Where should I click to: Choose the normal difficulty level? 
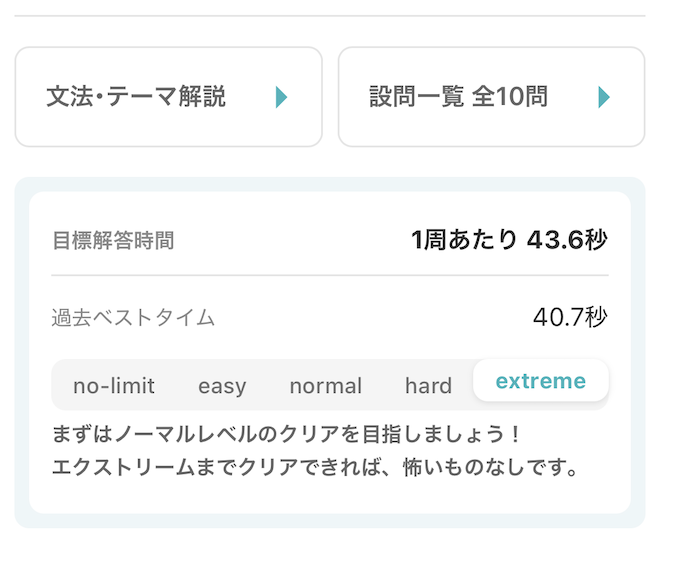[326, 386]
